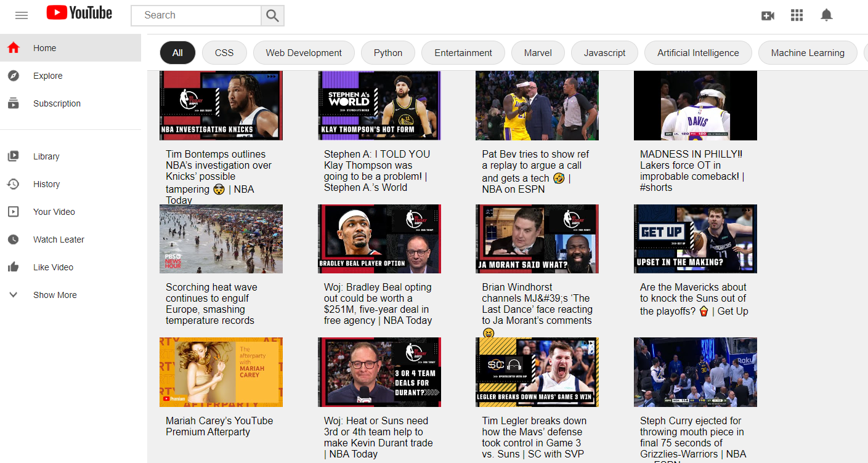Select the CSS filter chip
The width and height of the screenshot is (868, 463).
(x=224, y=53)
